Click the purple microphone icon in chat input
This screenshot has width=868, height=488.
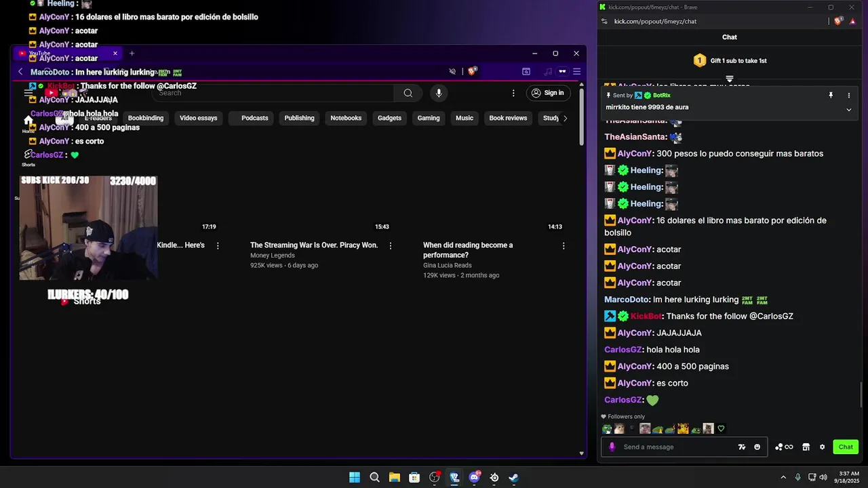[x=612, y=447]
